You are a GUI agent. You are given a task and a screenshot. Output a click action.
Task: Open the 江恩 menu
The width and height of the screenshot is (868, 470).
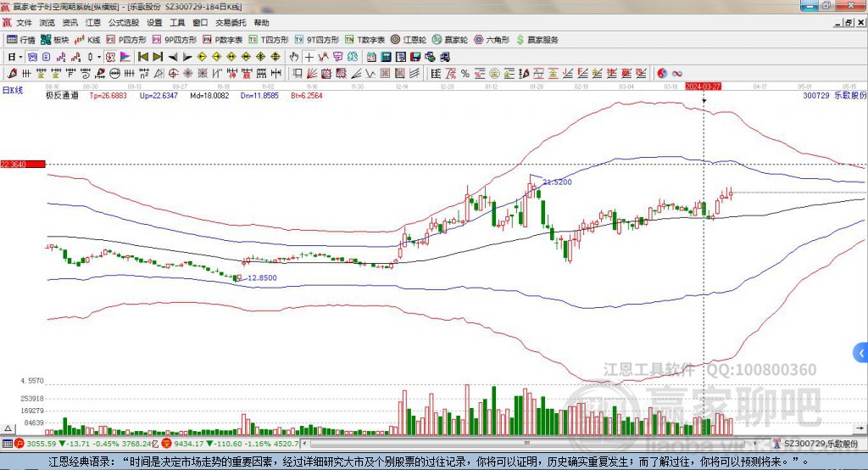click(x=93, y=23)
